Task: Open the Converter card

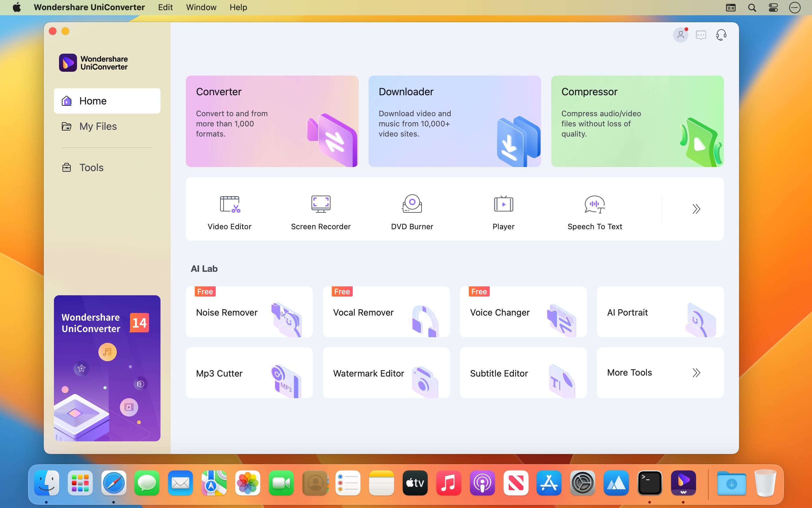Action: pyautogui.click(x=272, y=121)
